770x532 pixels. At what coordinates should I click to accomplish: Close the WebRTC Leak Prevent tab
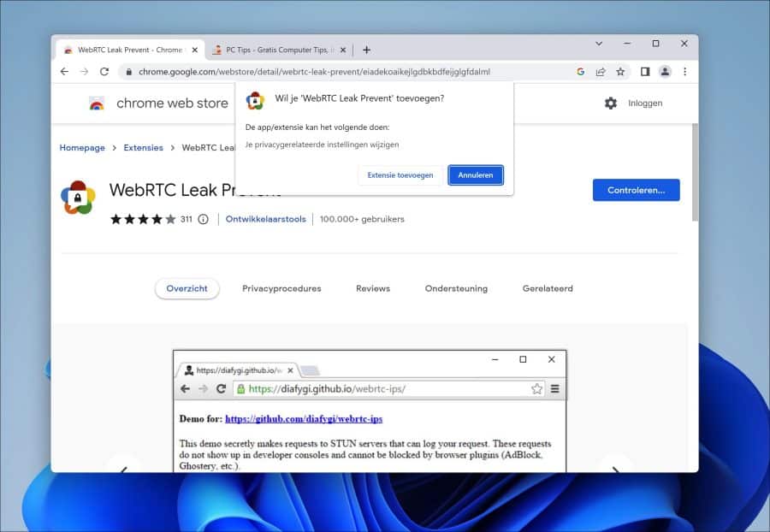tap(194, 50)
